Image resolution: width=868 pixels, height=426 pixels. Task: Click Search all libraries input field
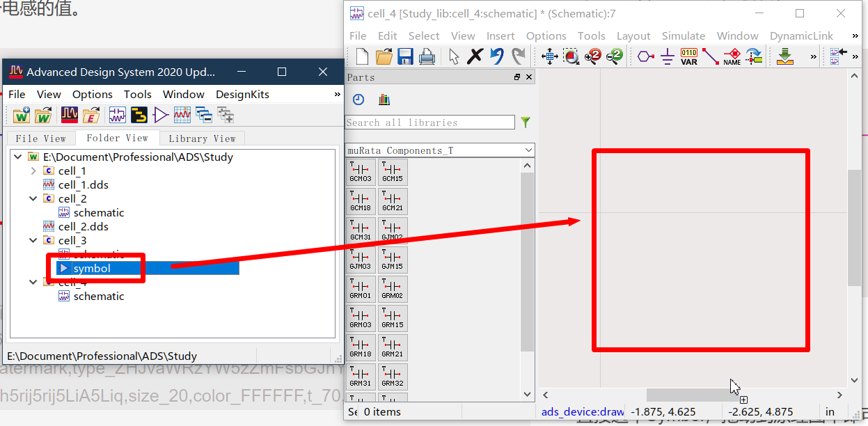pyautogui.click(x=430, y=123)
